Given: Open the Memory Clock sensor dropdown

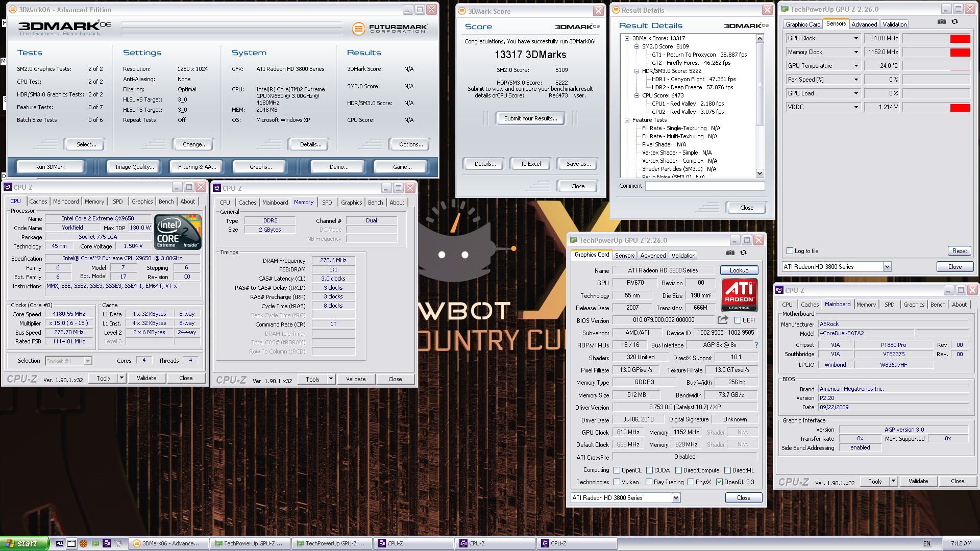Looking at the screenshot, I should coord(856,52).
